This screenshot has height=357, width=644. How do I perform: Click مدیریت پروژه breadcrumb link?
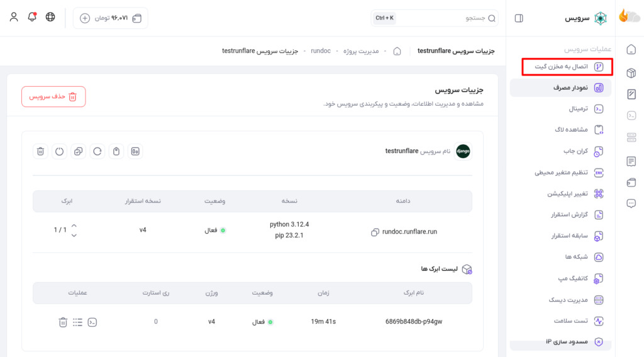tap(361, 51)
